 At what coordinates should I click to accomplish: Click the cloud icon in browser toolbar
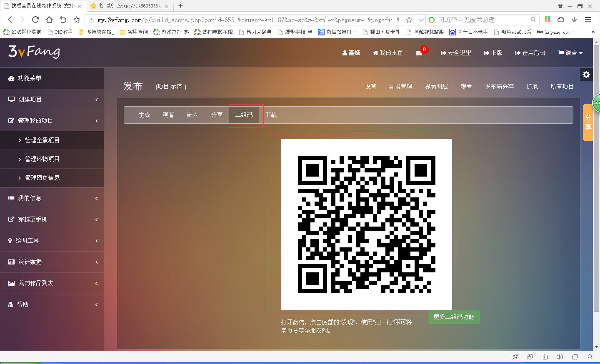(x=561, y=20)
